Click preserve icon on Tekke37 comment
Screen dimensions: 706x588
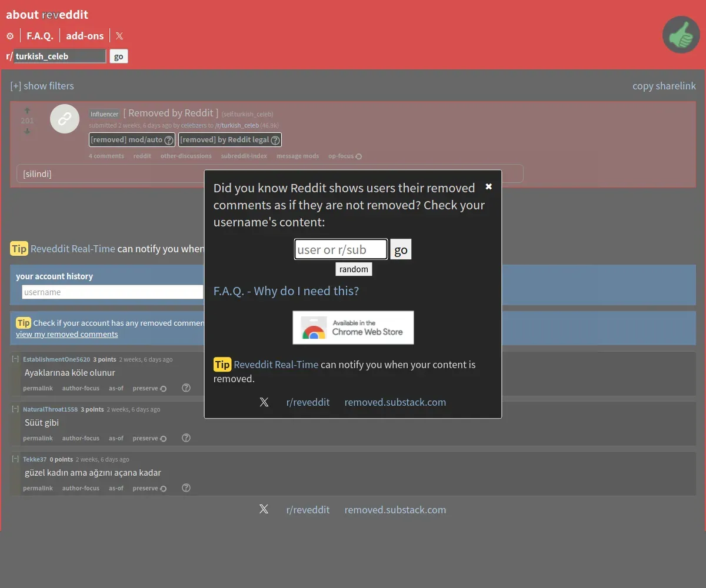click(x=164, y=489)
